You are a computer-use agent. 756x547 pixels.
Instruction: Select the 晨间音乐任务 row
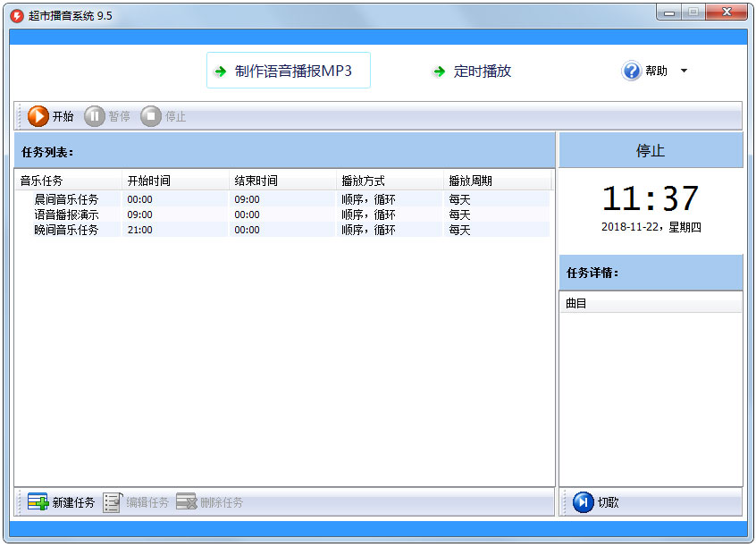pyautogui.click(x=282, y=199)
